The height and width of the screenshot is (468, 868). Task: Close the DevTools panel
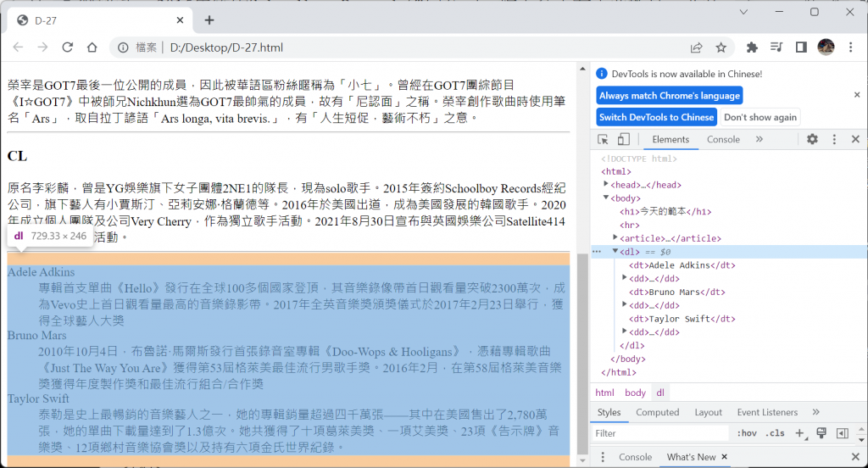855,140
